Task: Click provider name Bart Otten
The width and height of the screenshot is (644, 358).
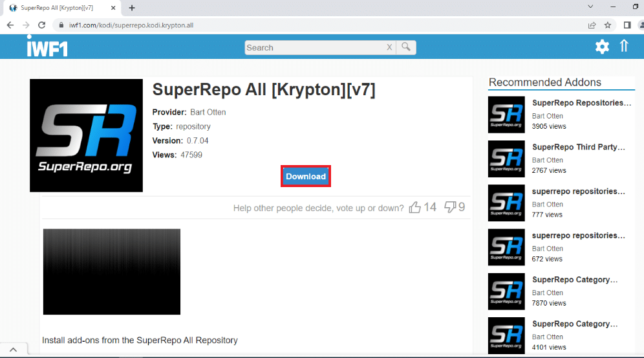Action: pos(208,112)
